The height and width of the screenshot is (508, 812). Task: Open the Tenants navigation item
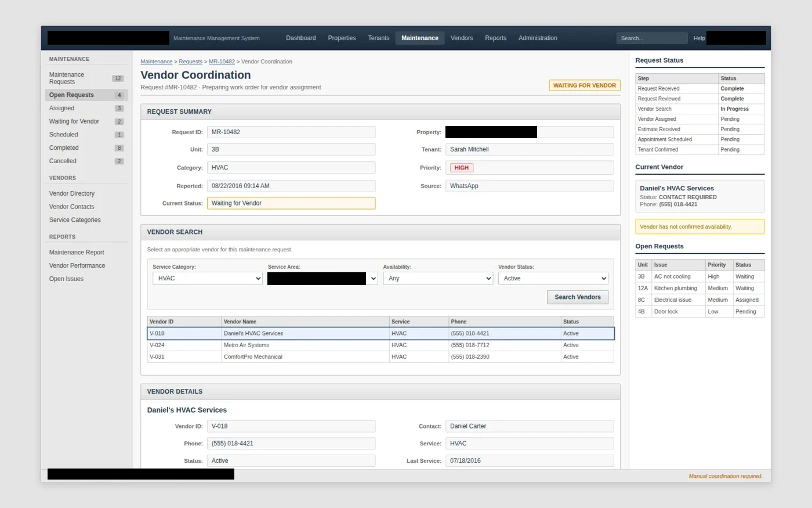[x=378, y=38]
